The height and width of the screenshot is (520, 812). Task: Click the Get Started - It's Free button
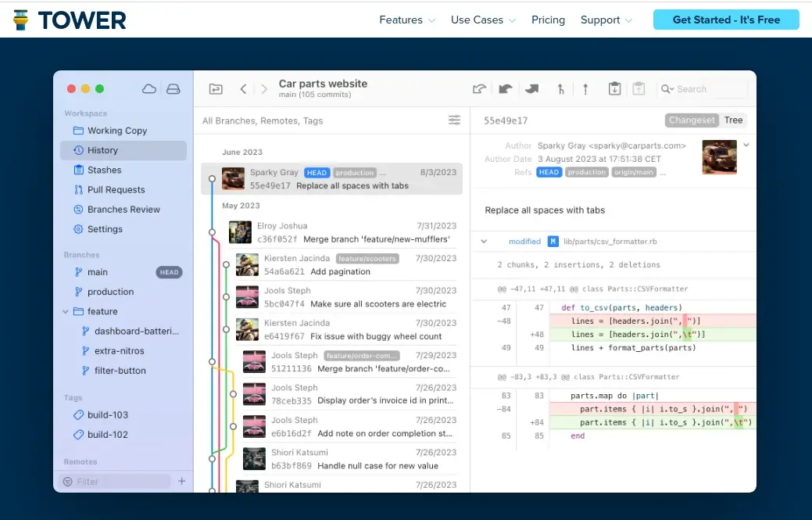tap(725, 20)
